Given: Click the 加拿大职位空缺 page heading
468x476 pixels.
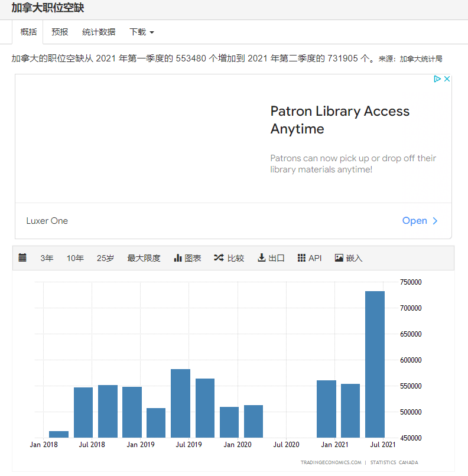Looking at the screenshot, I should pyautogui.click(x=48, y=8).
